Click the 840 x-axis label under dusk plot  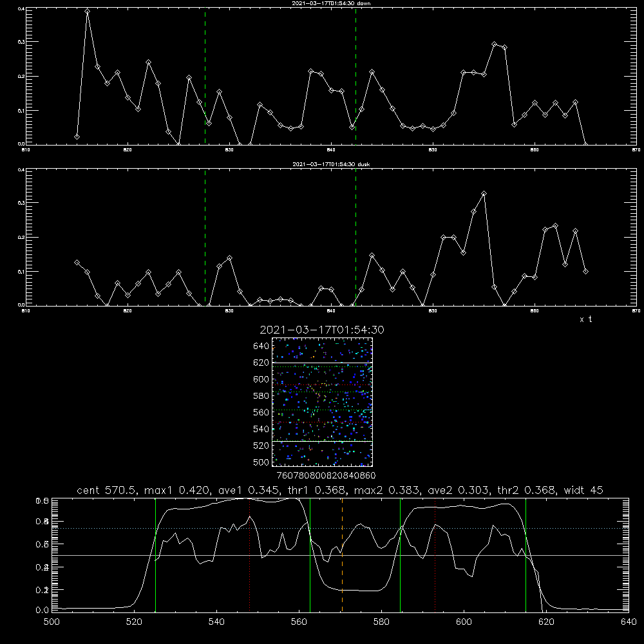coord(331,311)
